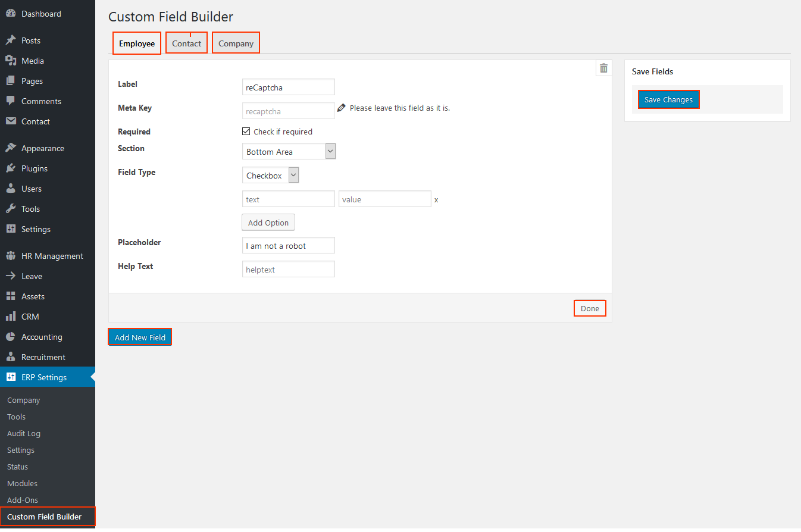Viewport: 801px width, 532px height.
Task: Click the Pages icon in sidebar
Action: pyautogui.click(x=11, y=81)
